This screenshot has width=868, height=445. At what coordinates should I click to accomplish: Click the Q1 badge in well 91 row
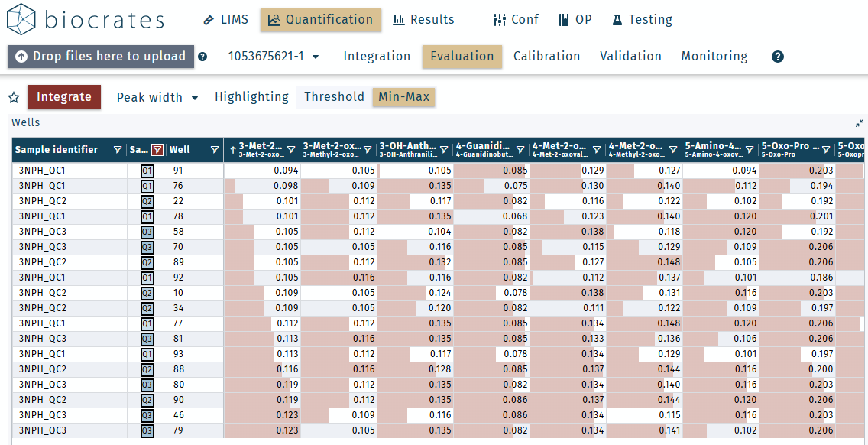147,171
